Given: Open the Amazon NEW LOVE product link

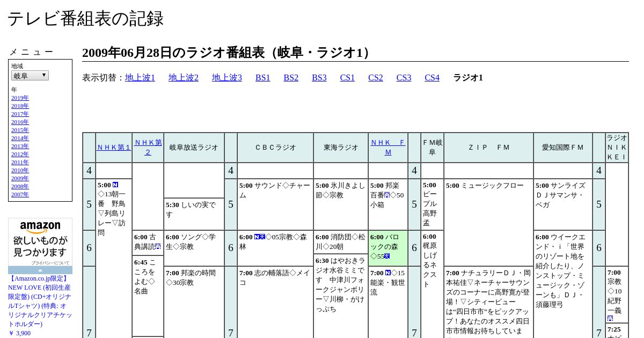Looking at the screenshot, I should (40, 301).
